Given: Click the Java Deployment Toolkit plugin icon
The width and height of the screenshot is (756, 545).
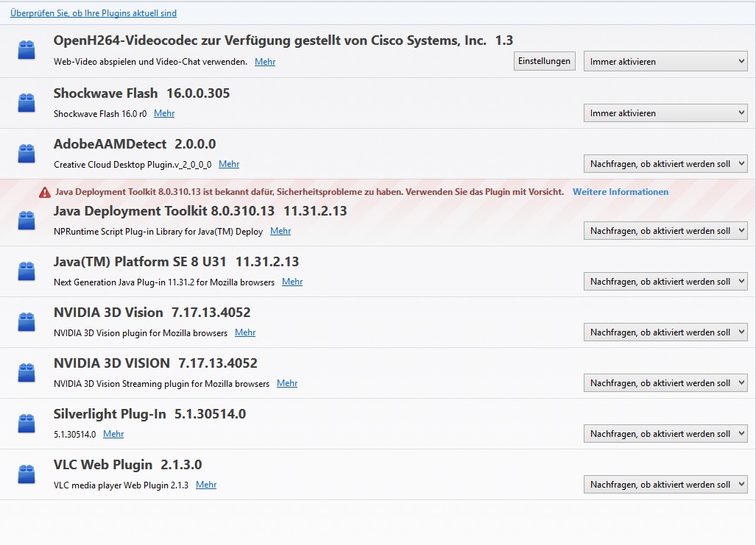Looking at the screenshot, I should tap(27, 220).
